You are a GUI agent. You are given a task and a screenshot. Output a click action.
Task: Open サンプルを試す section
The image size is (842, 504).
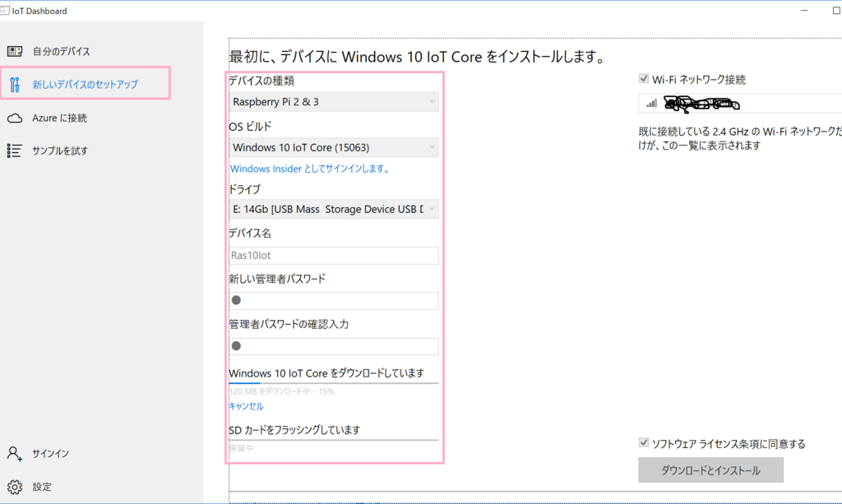click(60, 150)
